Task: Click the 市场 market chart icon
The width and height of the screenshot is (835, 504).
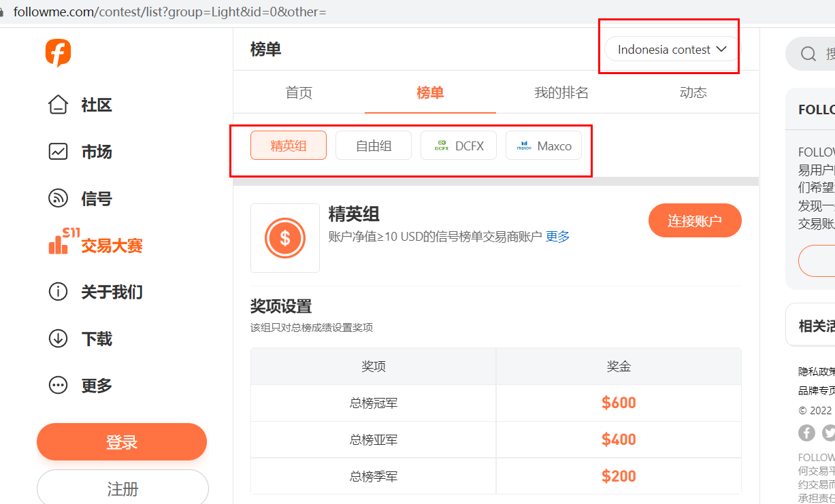Action: (58, 152)
